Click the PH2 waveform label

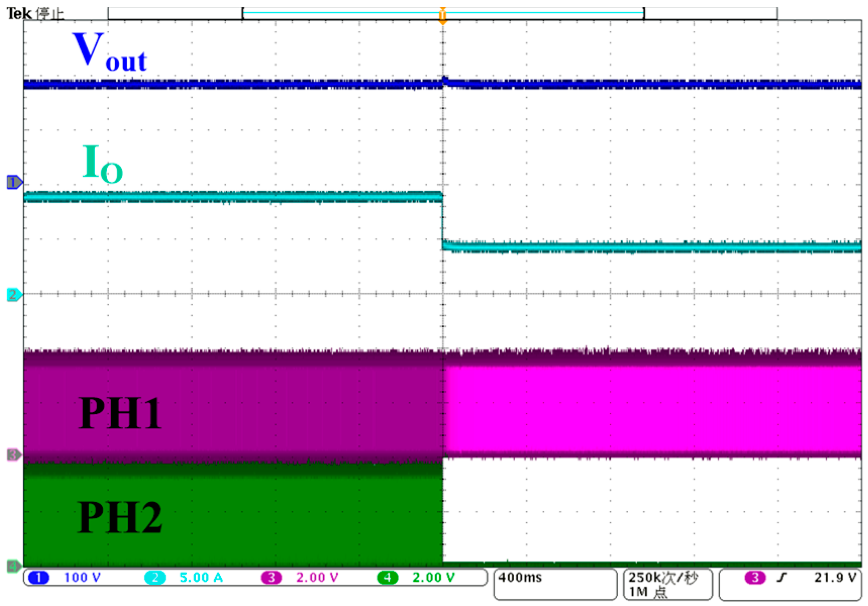click(120, 517)
